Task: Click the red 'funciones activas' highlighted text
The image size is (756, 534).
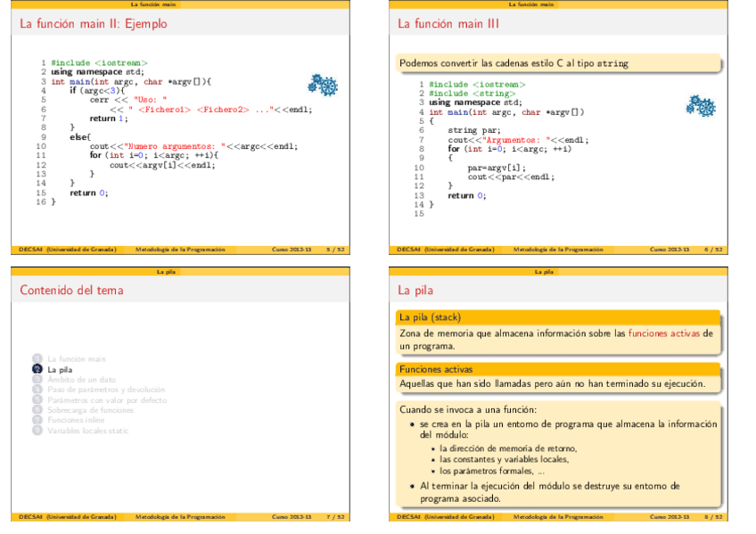Action: pos(664,333)
